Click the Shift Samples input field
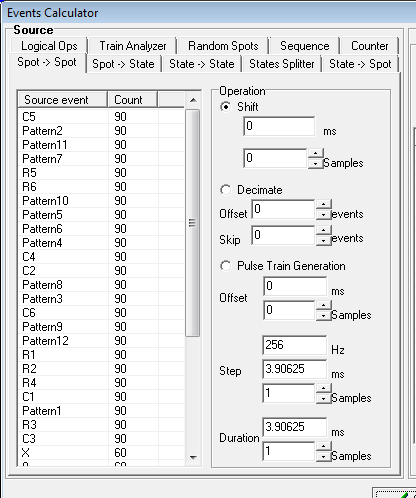This screenshot has height=498, width=416. 275,158
